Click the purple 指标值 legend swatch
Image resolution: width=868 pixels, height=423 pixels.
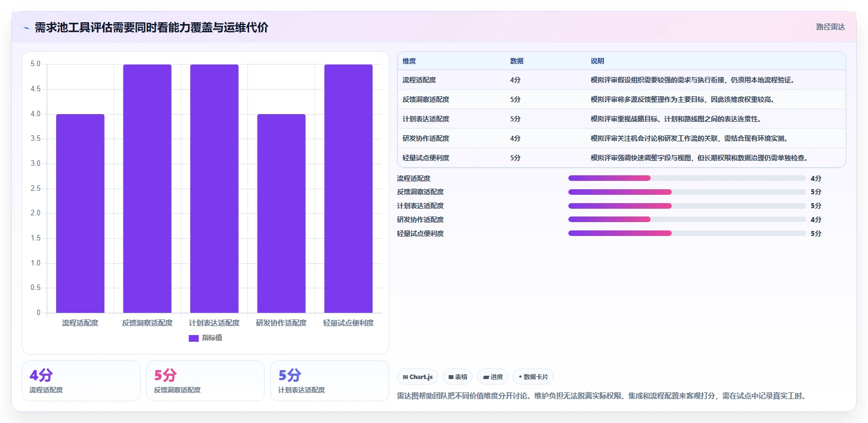coord(194,338)
